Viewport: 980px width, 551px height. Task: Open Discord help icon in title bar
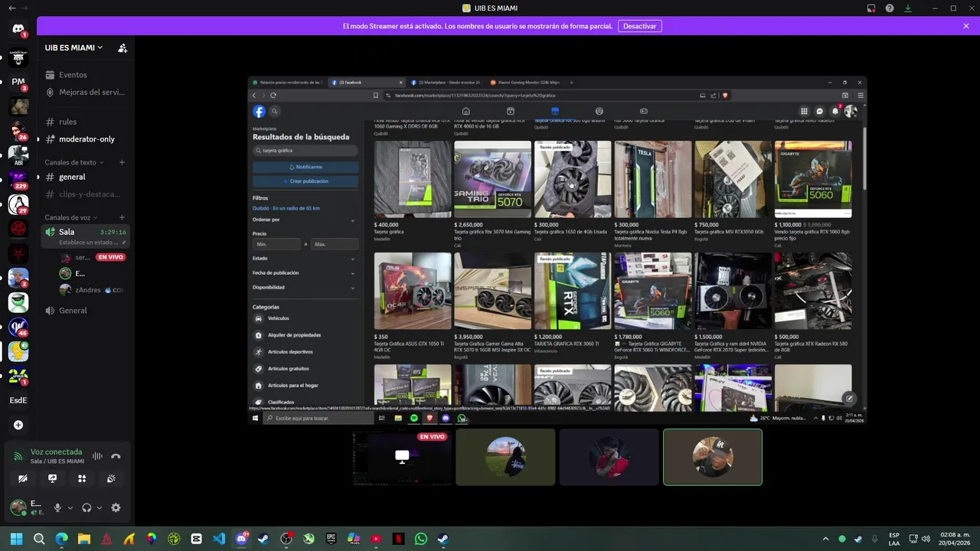(890, 8)
